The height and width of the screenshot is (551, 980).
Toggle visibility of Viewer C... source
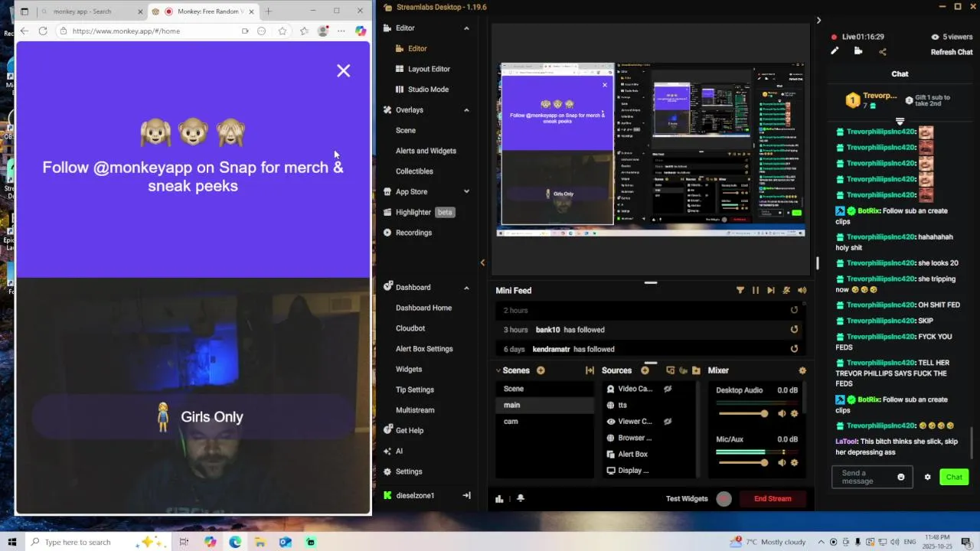pos(668,422)
